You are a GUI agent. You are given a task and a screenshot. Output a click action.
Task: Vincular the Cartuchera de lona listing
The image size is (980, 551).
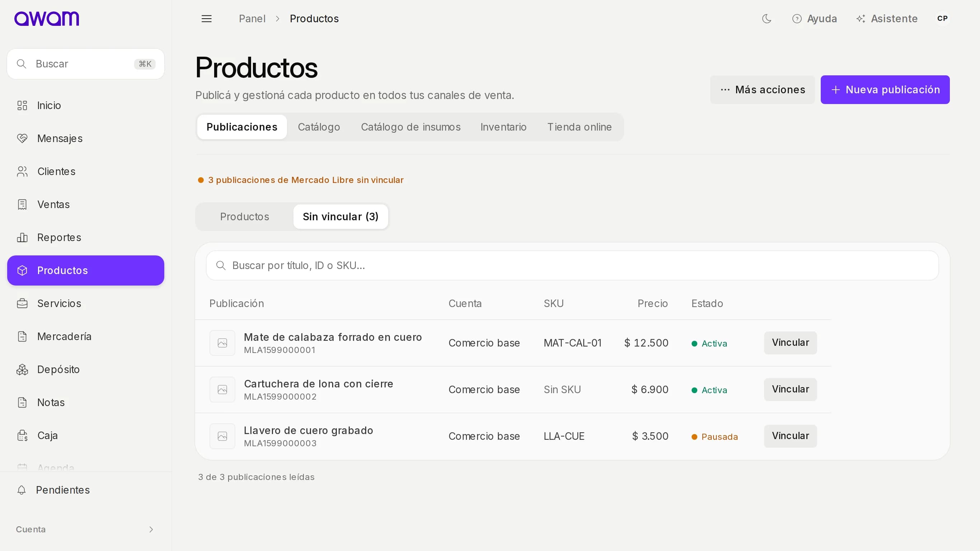790,389
